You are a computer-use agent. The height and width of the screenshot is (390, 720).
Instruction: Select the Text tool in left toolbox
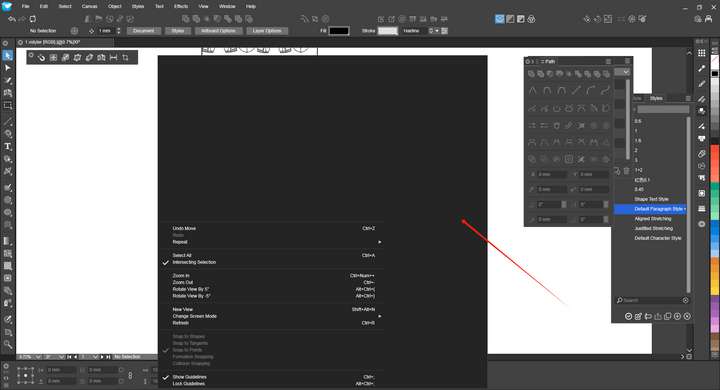click(x=7, y=147)
